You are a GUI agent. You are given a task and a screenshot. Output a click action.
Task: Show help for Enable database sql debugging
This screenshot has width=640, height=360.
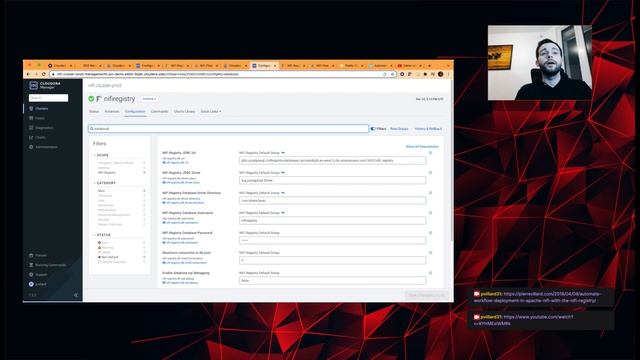[x=430, y=273]
